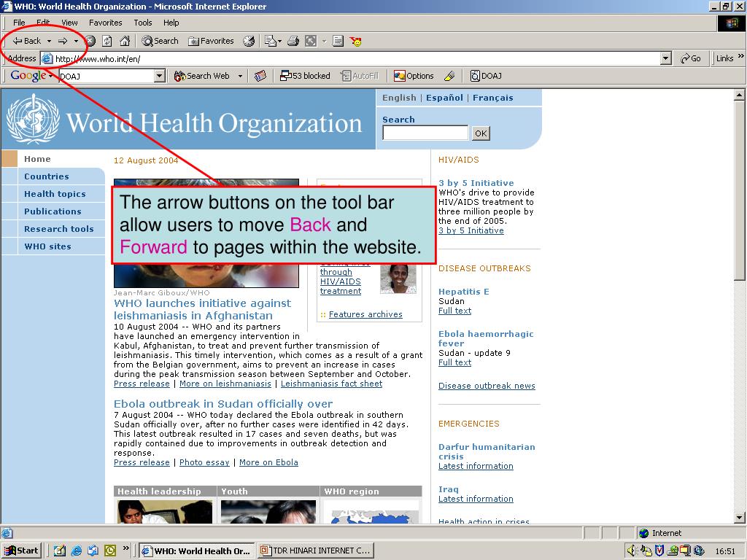Click the Google toolbar highlight marker icon

coord(449,76)
